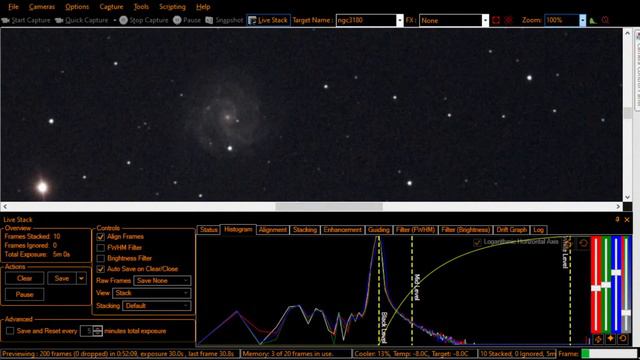The height and width of the screenshot is (360, 640).
Task: Switch to the Guiding tab
Action: pos(378,230)
